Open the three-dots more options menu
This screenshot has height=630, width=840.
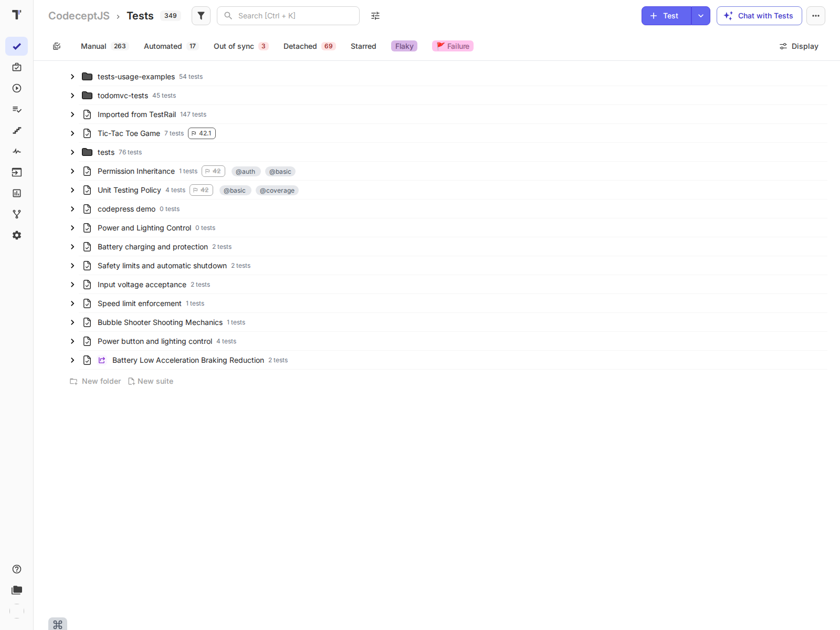(x=816, y=16)
